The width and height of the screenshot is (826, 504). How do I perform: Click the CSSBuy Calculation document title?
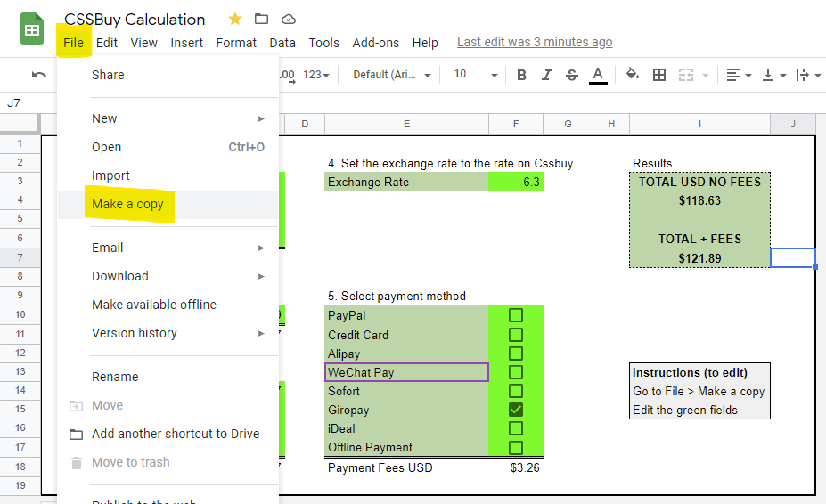point(135,20)
